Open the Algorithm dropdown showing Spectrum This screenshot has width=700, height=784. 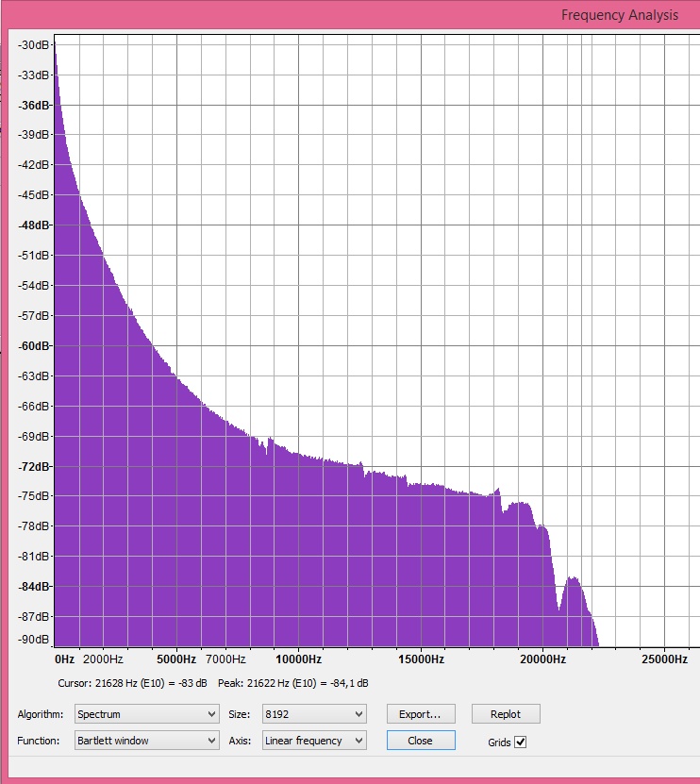(x=147, y=713)
